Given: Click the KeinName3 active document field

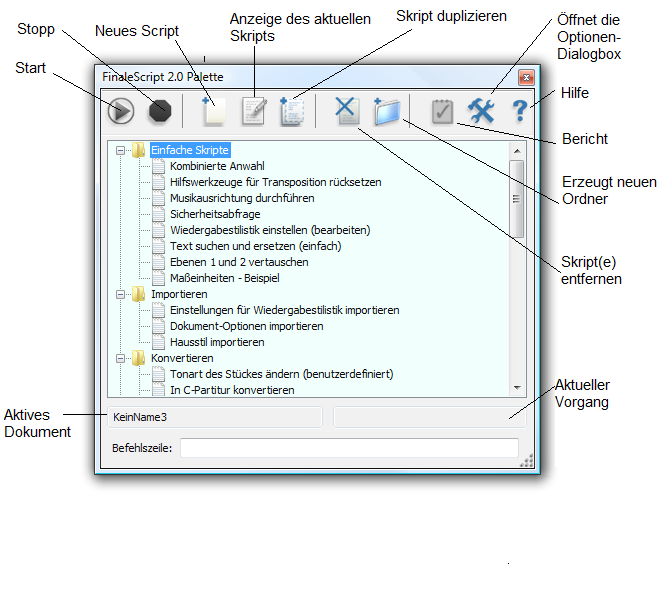Looking at the screenshot, I should pos(215,417).
